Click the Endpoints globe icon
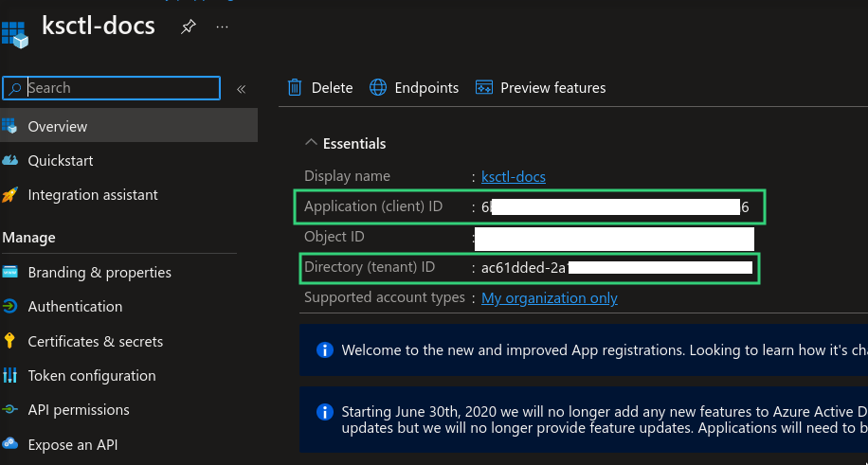Viewport: 868px width, 465px height. point(378,87)
